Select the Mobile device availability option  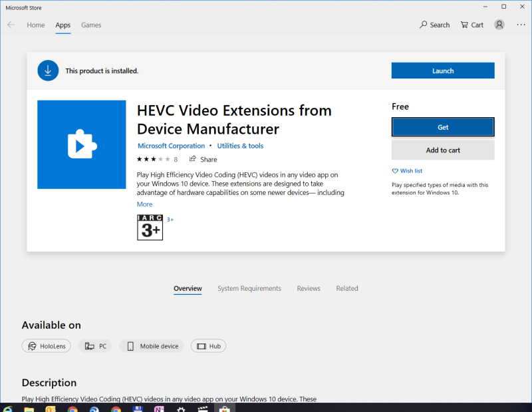(151, 345)
